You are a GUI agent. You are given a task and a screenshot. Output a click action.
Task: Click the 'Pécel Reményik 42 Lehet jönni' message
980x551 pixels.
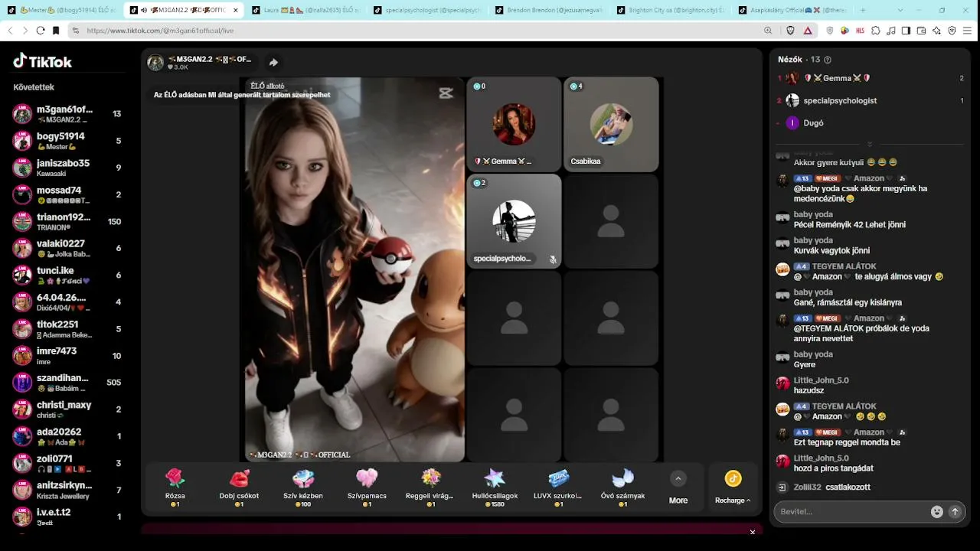coord(849,225)
